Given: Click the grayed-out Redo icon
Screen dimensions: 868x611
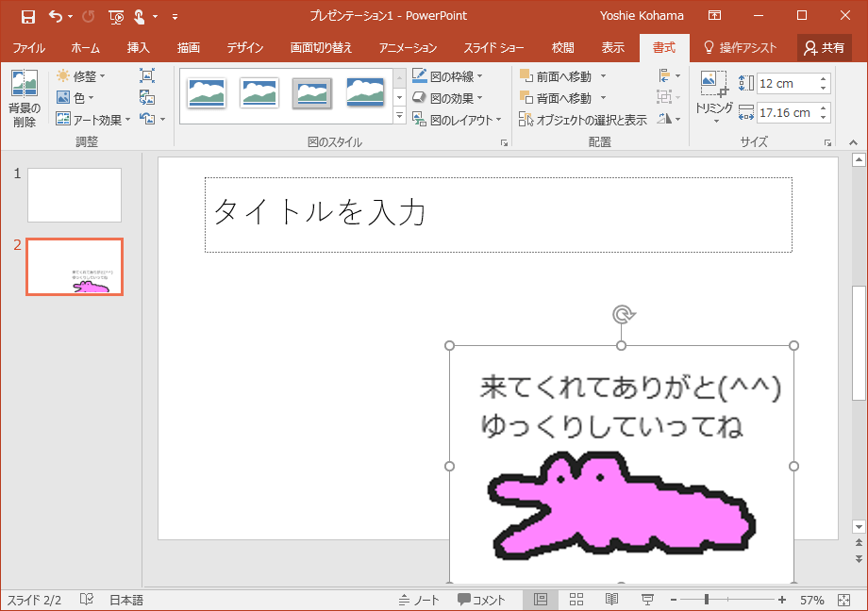Looking at the screenshot, I should 88,17.
